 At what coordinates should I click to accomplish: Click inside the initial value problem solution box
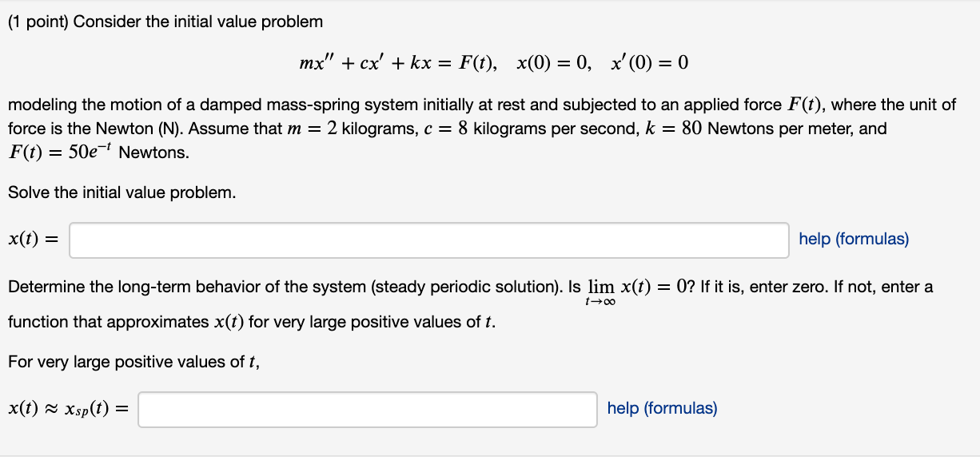(428, 239)
